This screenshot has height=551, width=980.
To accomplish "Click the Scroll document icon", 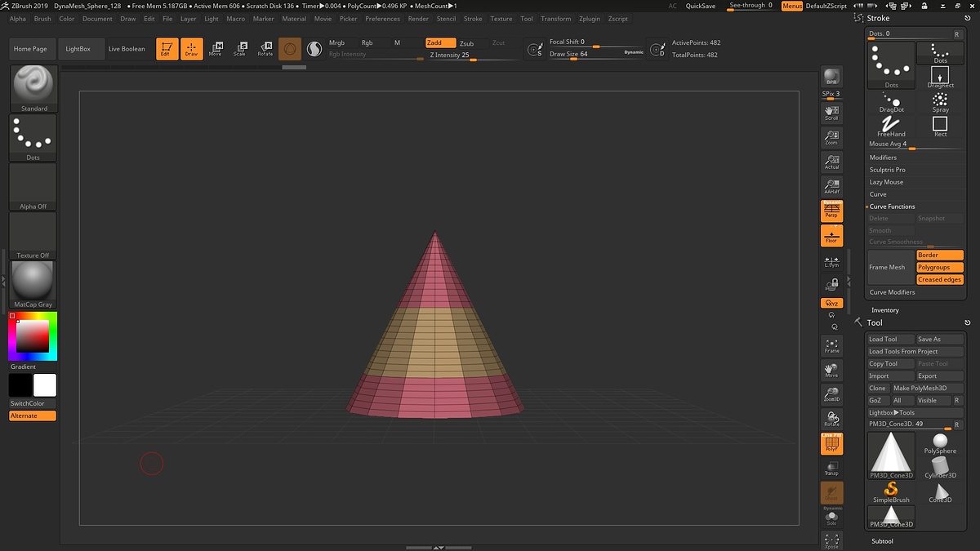I will pos(831,112).
